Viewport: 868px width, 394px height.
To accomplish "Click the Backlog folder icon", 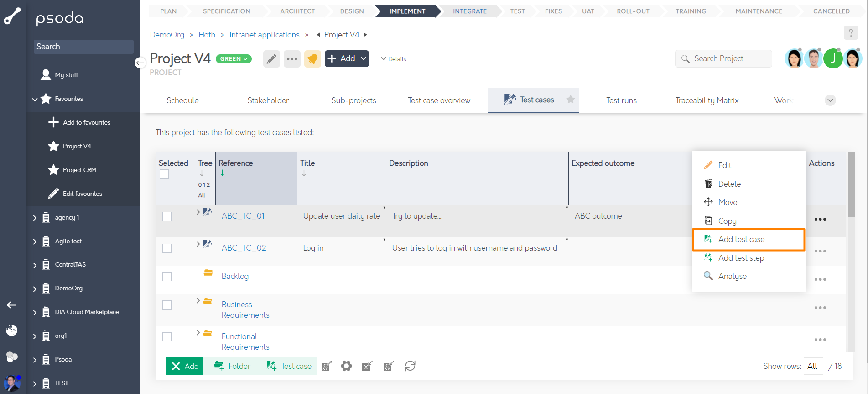I will 208,273.
